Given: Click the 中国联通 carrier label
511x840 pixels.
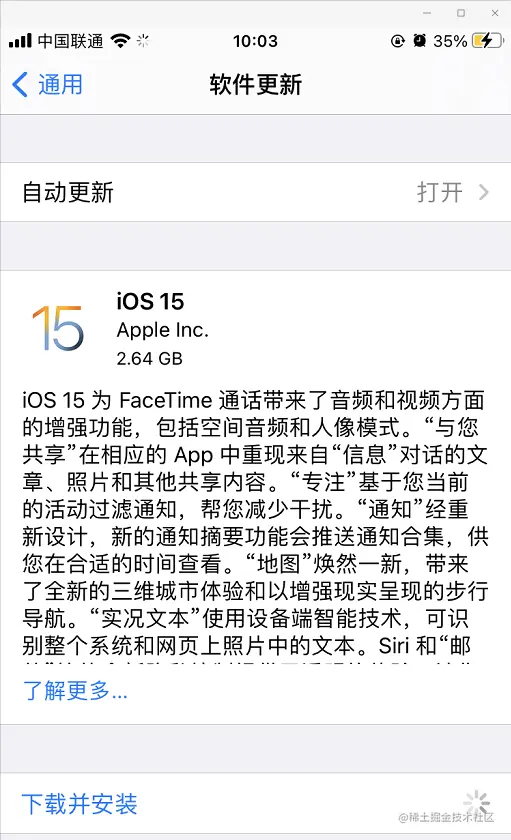Looking at the screenshot, I should (71, 41).
